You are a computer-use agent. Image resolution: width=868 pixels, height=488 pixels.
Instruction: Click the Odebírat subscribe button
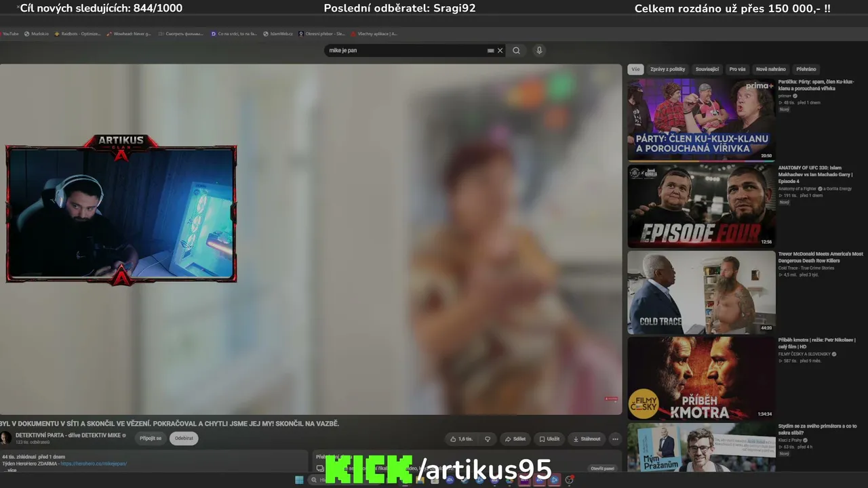[x=184, y=439]
